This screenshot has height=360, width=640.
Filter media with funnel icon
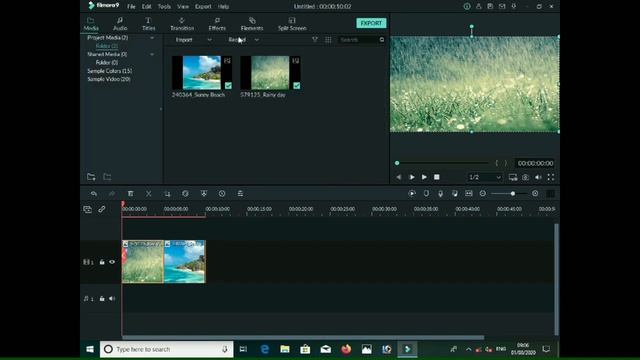pos(315,40)
